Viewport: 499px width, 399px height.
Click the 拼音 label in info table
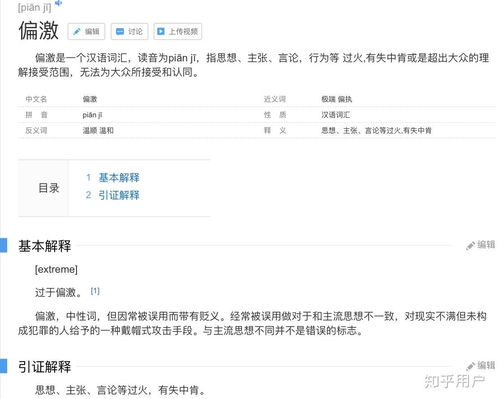tap(36, 115)
